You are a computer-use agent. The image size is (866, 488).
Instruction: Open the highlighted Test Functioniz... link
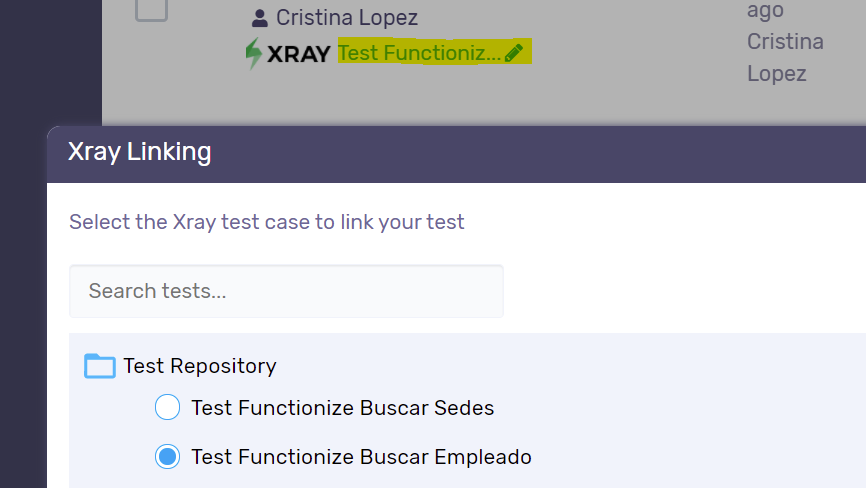pyautogui.click(x=419, y=53)
